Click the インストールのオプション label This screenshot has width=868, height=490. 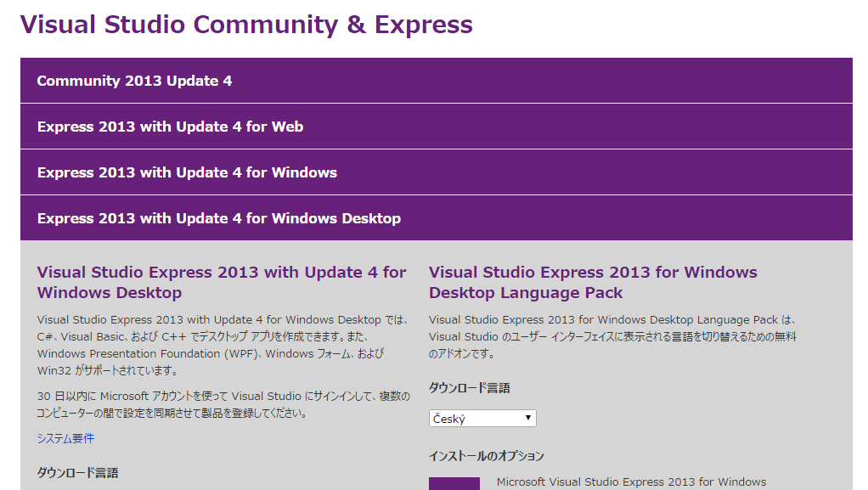(486, 456)
